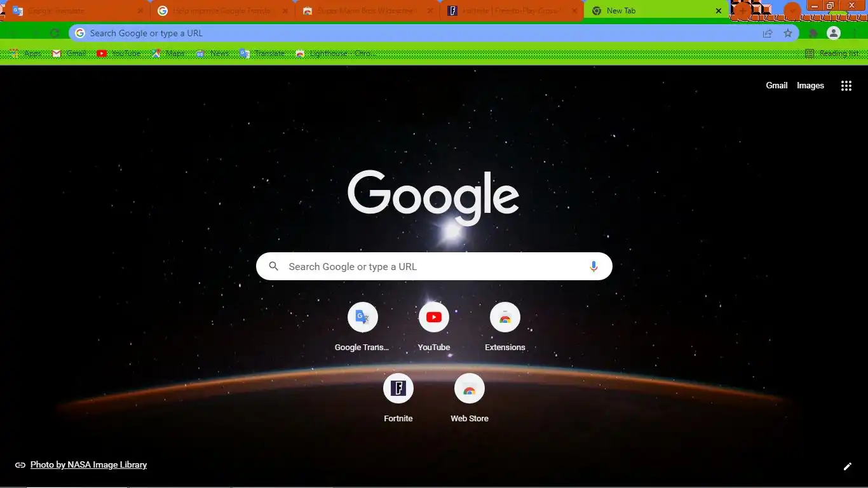
Task: Open Photo by NASA Image Library link
Action: (88, 465)
